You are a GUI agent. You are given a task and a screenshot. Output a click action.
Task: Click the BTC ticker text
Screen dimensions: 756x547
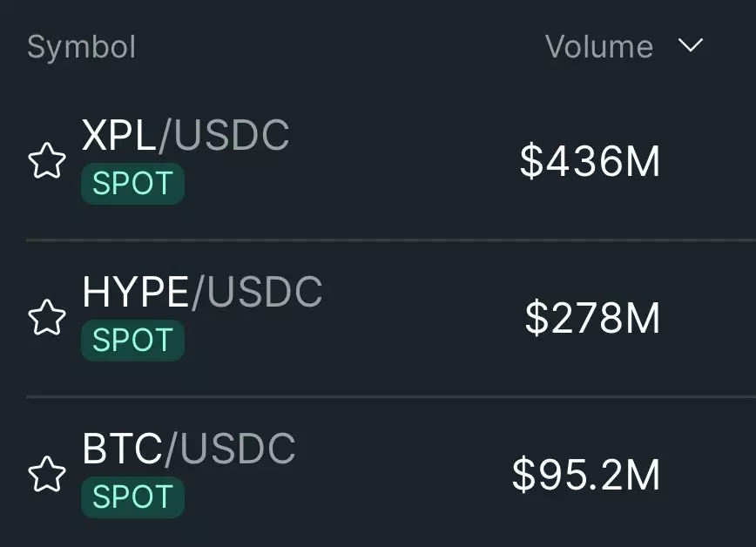pos(122,449)
